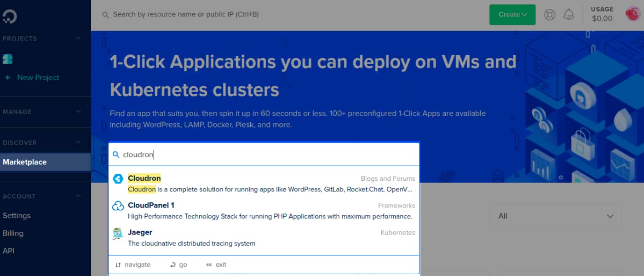This screenshot has height=276, width=644.
Task: Open Billing in the sidebar
Action: [x=13, y=233]
